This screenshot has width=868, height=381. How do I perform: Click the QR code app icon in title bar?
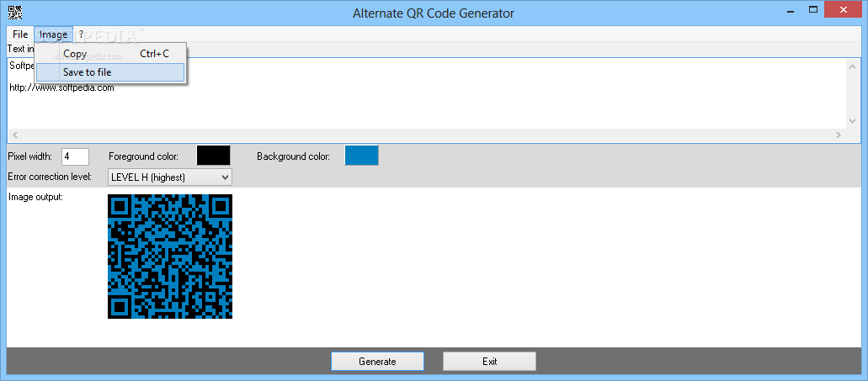(15, 12)
